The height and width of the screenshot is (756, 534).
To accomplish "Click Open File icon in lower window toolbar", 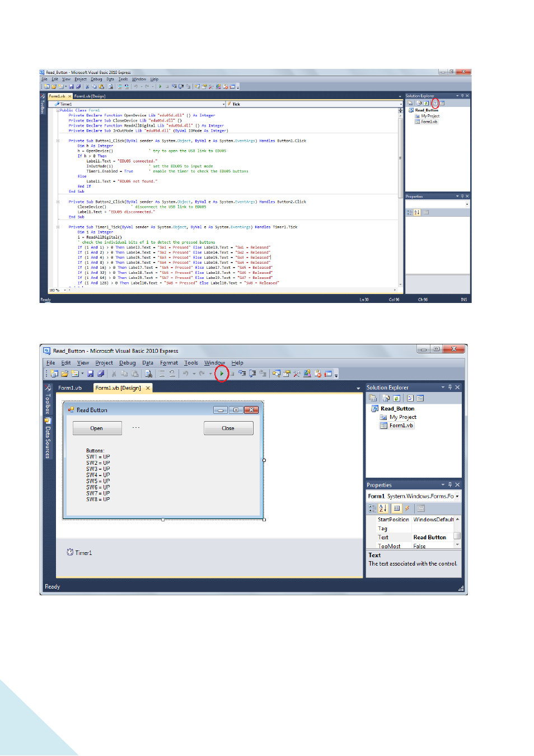I will point(65,374).
